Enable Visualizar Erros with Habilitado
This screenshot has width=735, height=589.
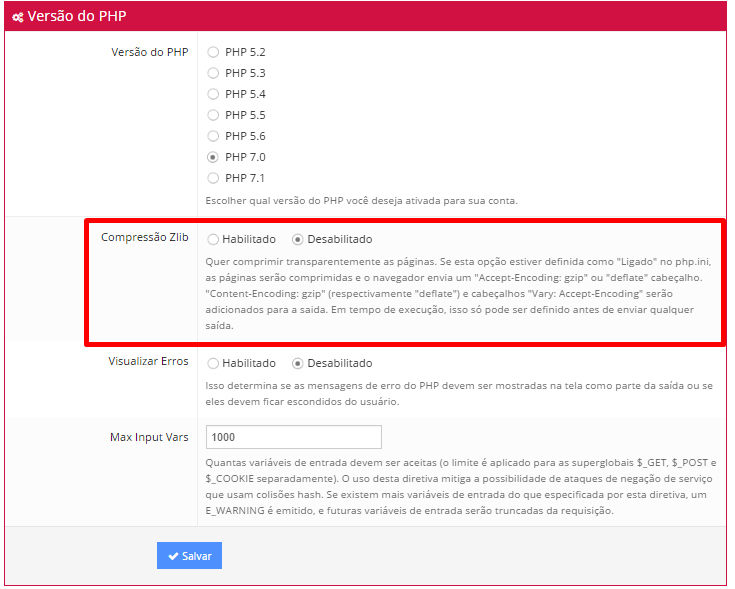pyautogui.click(x=213, y=363)
